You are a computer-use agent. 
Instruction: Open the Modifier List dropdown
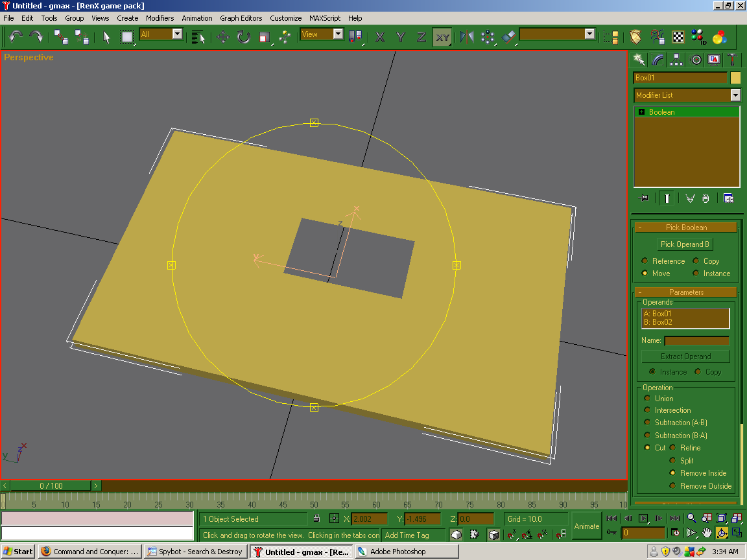(735, 95)
